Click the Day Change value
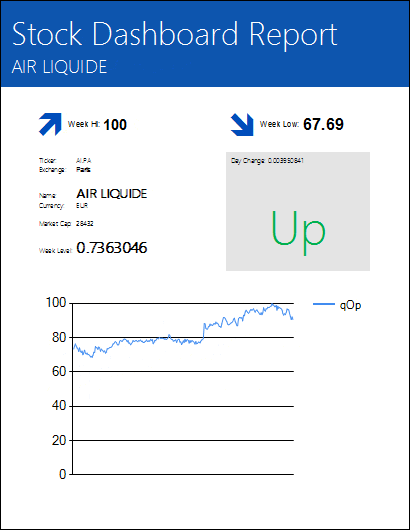410x530 pixels. click(286, 161)
